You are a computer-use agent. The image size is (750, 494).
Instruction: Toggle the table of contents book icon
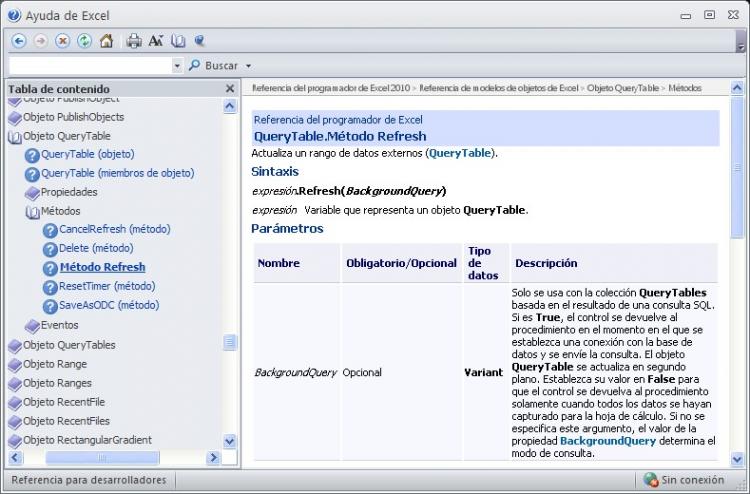pyautogui.click(x=178, y=41)
